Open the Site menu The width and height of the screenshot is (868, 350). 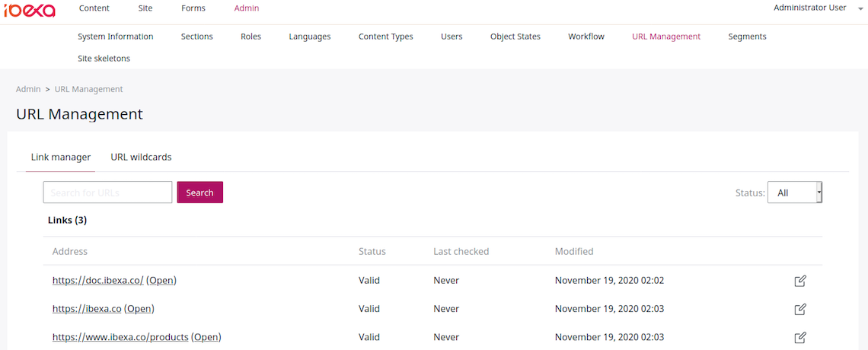pyautogui.click(x=145, y=8)
